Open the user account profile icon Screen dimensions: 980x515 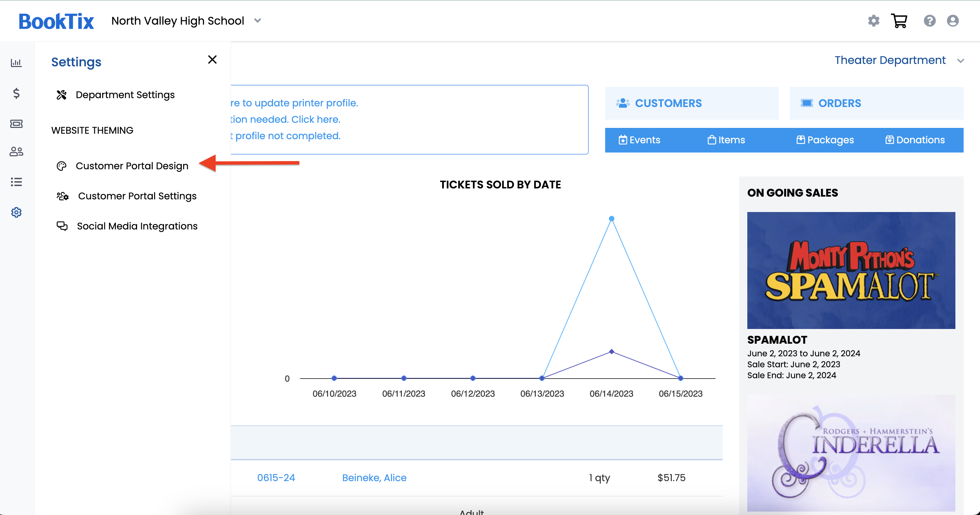coord(953,21)
